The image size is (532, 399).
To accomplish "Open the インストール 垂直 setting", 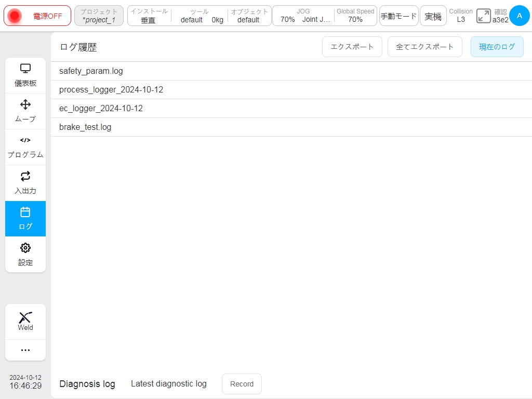I will [149, 16].
